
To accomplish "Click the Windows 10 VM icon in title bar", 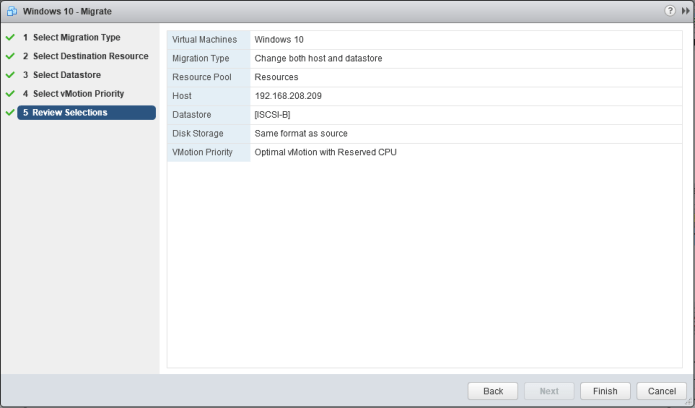I will [x=12, y=9].
